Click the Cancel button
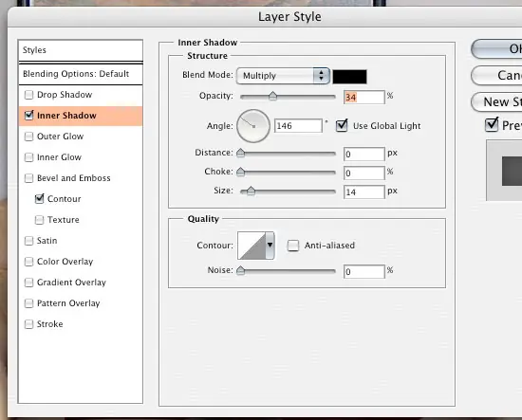Screen dimensions: 522x420 click(x=496, y=76)
